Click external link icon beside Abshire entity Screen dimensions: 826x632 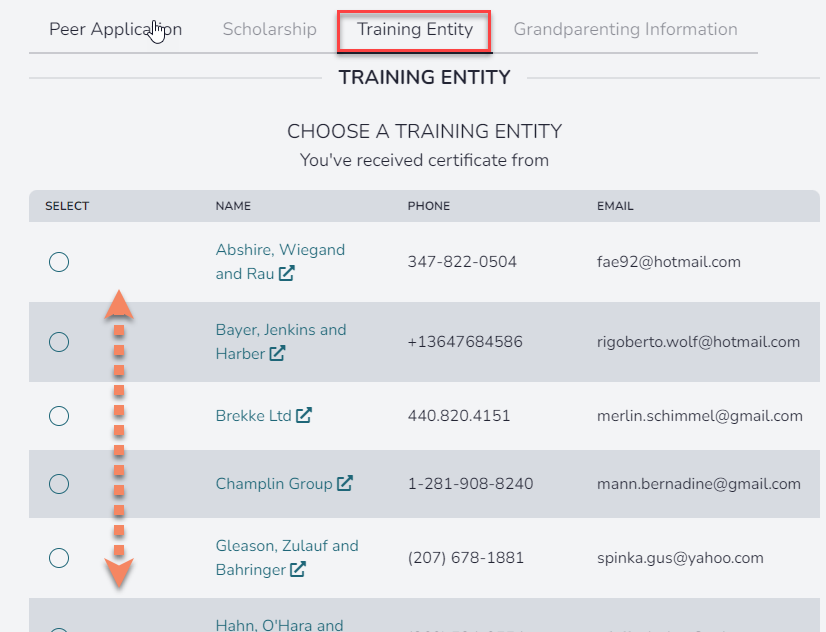287,273
